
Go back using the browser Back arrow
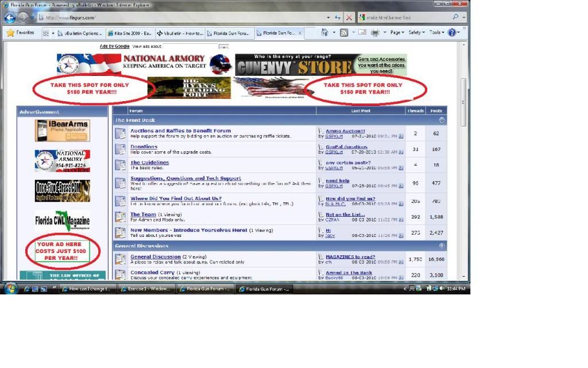(10, 17)
